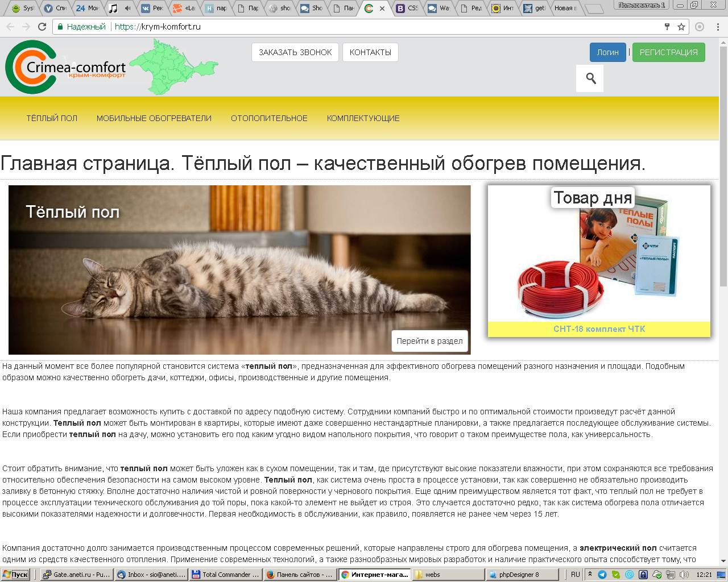Click the green РЕГИСТРАЦИЯ button
The width and height of the screenshot is (728, 582).
pyautogui.click(x=668, y=52)
